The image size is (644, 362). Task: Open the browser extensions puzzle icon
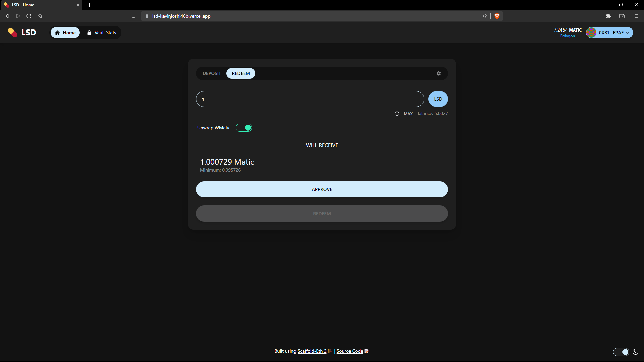[x=608, y=16]
